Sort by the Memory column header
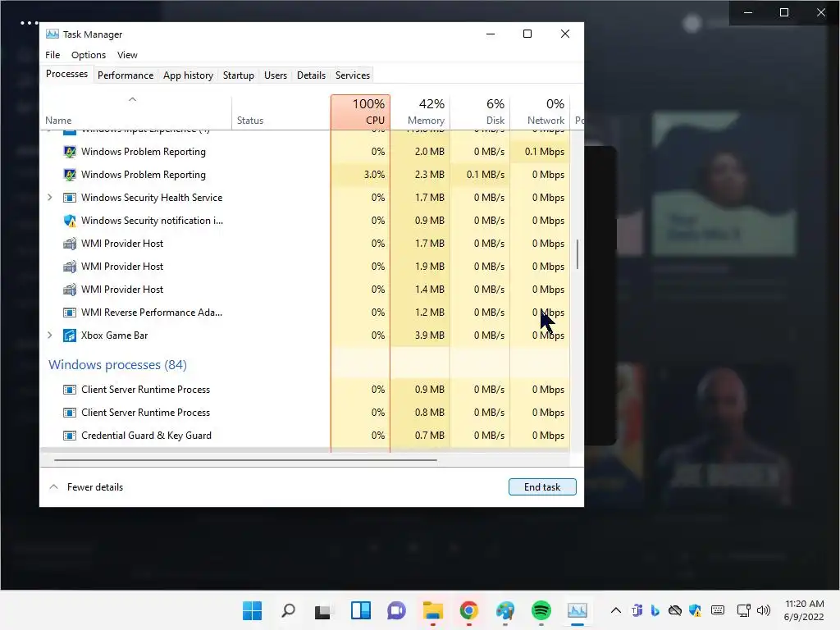Viewport: 840px width, 630px height. 420,112
